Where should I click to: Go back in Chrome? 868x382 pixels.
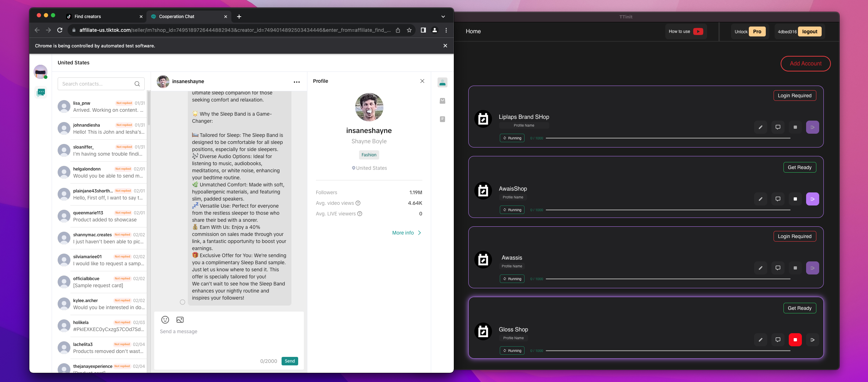click(37, 30)
